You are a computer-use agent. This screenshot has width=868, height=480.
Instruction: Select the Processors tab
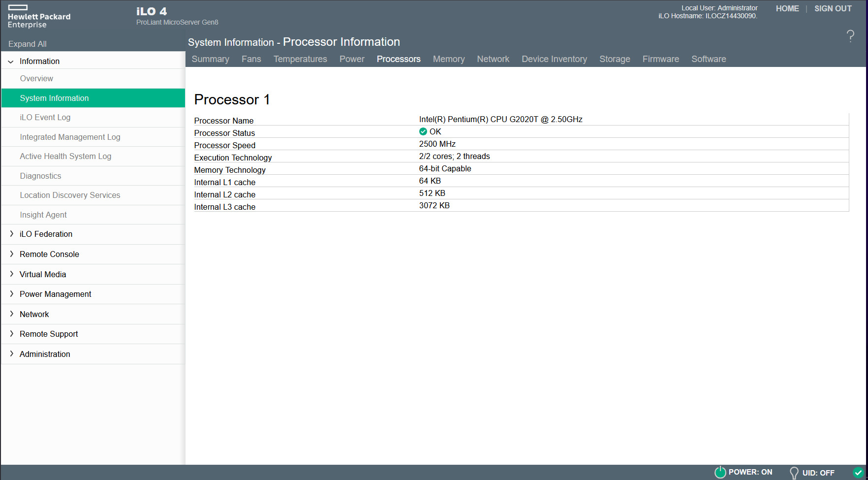pyautogui.click(x=399, y=59)
